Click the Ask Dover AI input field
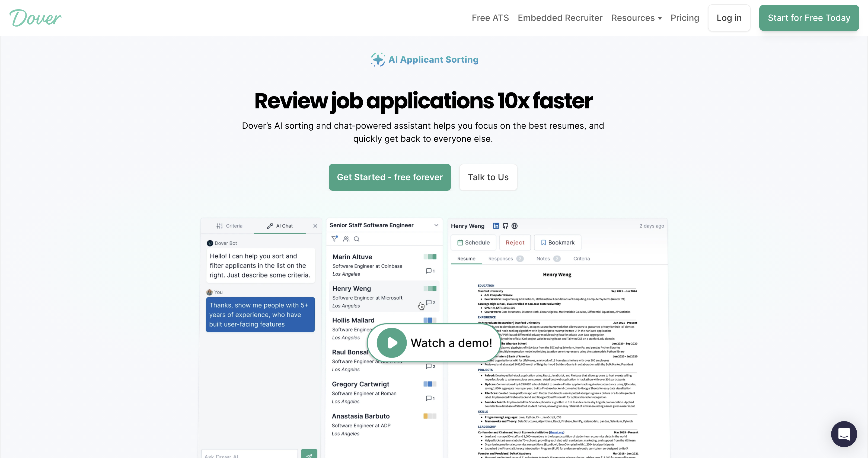Screen dimensions: 868x458 click(x=250, y=454)
